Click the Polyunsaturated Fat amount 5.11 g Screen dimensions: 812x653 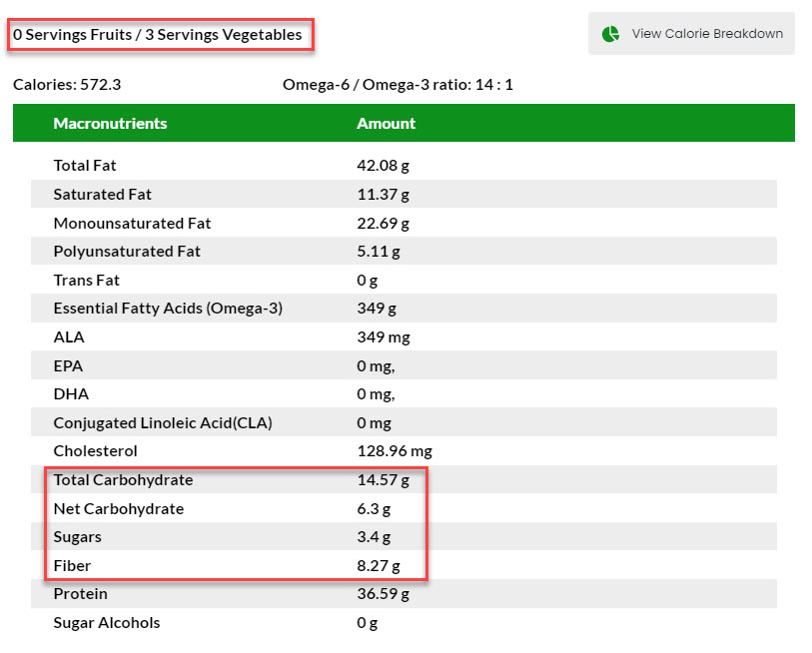coord(379,252)
